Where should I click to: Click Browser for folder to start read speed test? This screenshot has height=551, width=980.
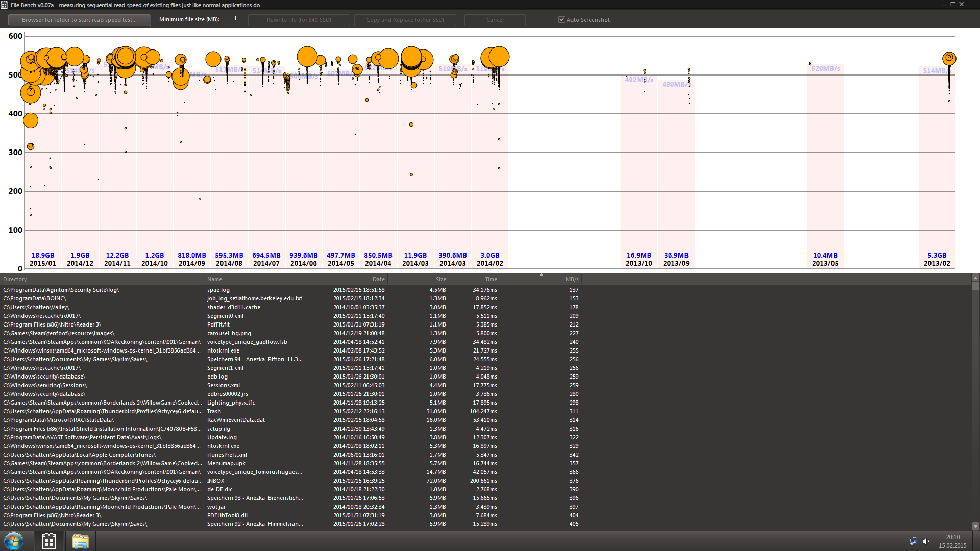coord(79,20)
